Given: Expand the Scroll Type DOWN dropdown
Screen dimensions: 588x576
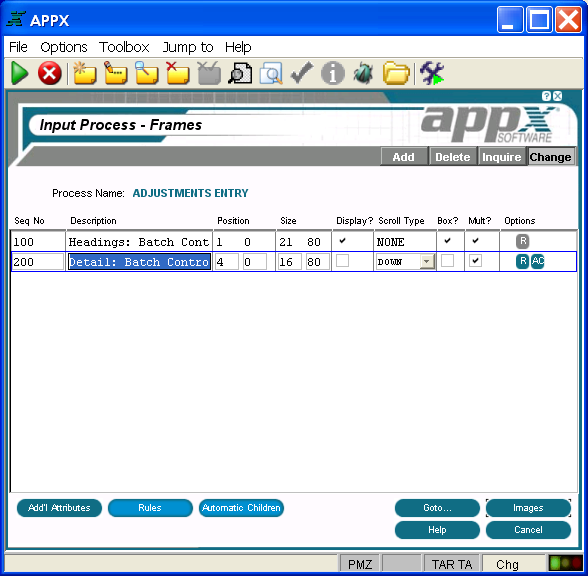Looking at the screenshot, I should (x=426, y=261).
